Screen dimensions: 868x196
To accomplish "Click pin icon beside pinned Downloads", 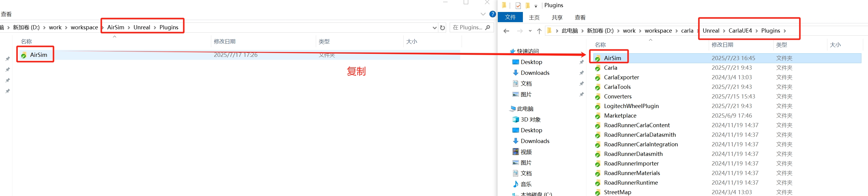I will [581, 73].
